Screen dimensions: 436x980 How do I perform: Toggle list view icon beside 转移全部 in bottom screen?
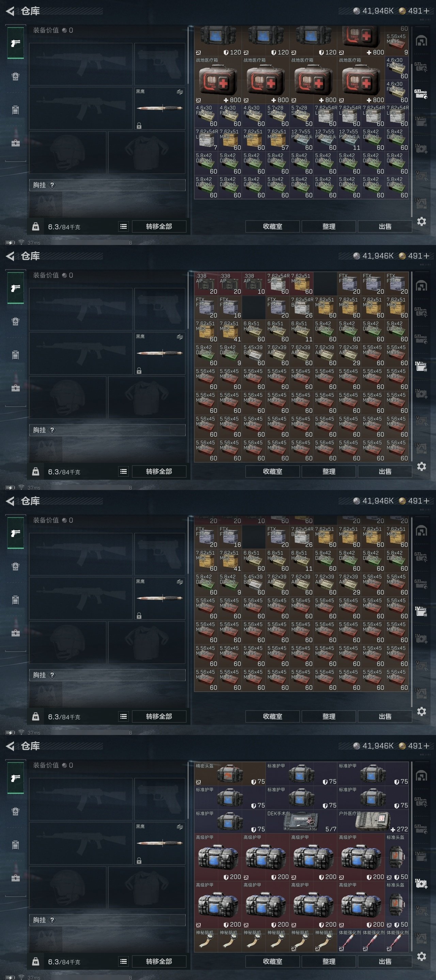[123, 961]
